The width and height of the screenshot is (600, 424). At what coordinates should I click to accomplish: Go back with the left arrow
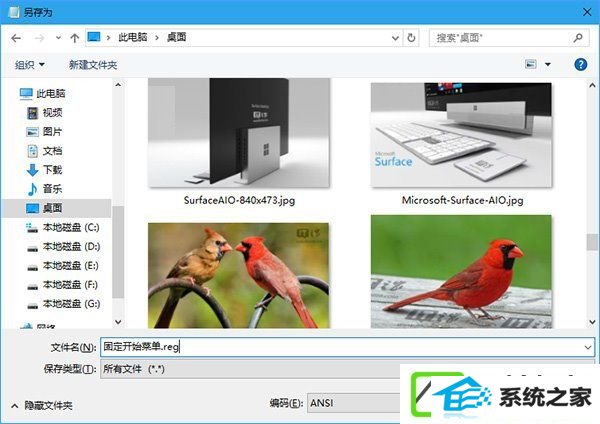point(16,38)
